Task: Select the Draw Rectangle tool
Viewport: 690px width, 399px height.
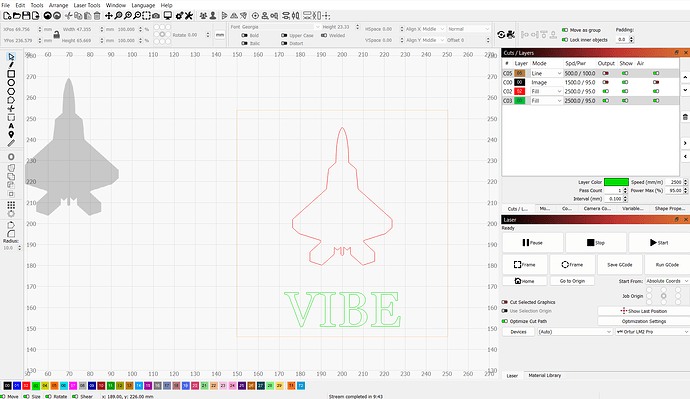Action: point(11,74)
